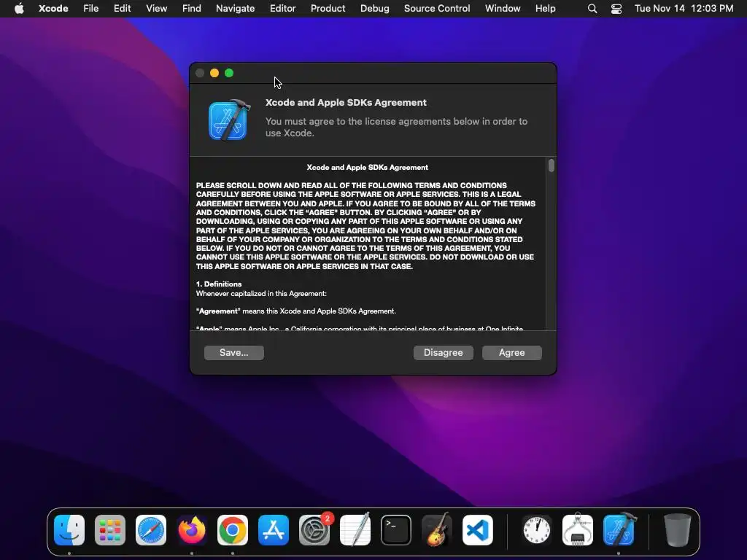Open the Edit menu
This screenshot has width=747, height=560.
click(123, 9)
